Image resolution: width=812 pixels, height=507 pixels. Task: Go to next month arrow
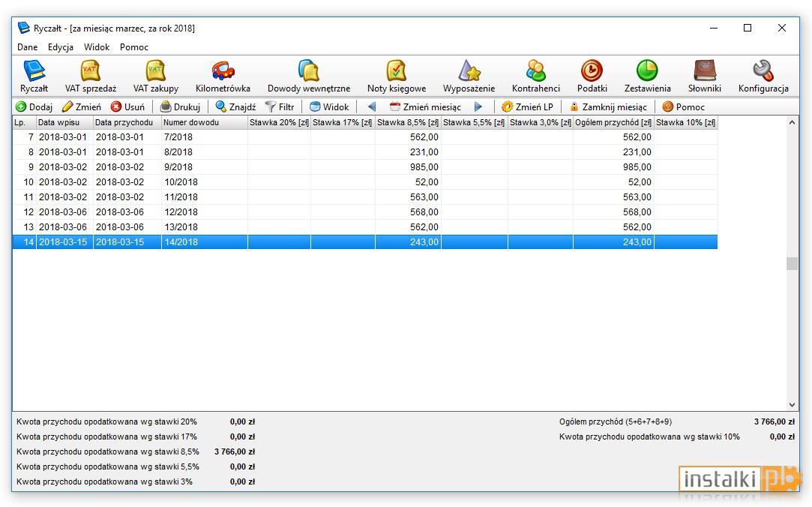[x=478, y=106]
